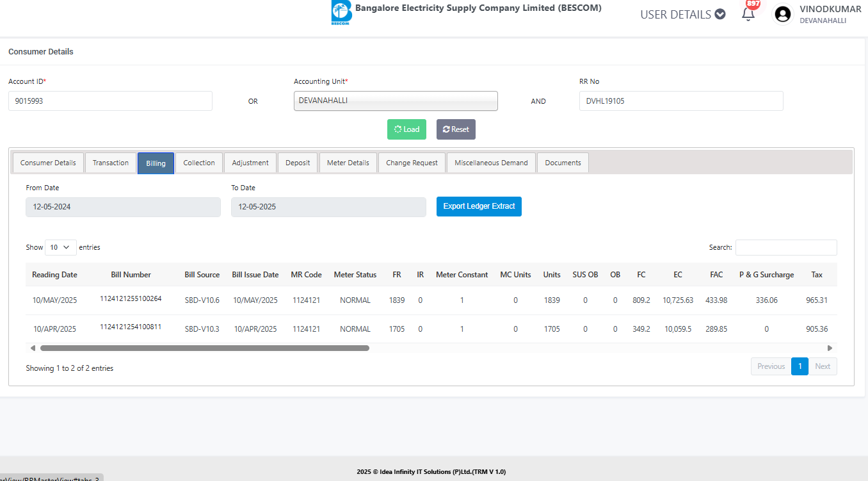Image resolution: width=868 pixels, height=481 pixels.
Task: Click the scrollbar left arrow
Action: [33, 348]
